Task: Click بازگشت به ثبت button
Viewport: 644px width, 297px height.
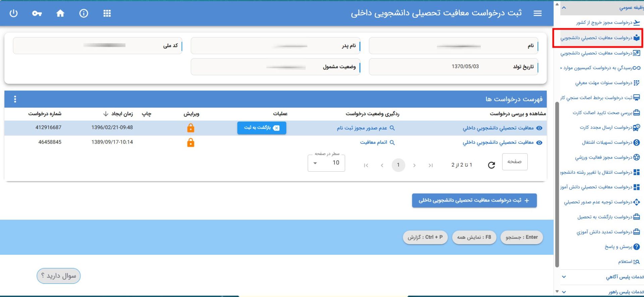Action: 262,128
